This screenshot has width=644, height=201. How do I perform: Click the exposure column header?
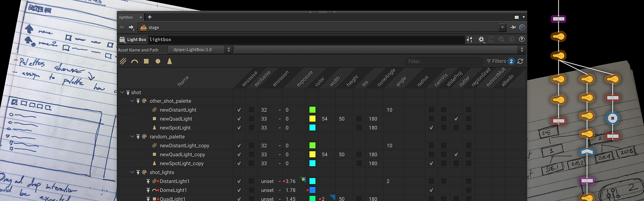305,78
